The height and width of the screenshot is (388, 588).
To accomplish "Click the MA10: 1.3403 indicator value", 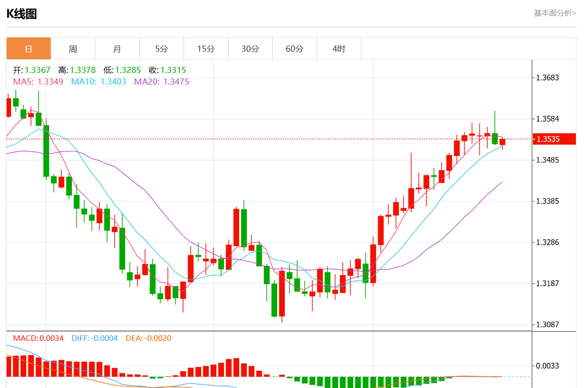I will (99, 82).
